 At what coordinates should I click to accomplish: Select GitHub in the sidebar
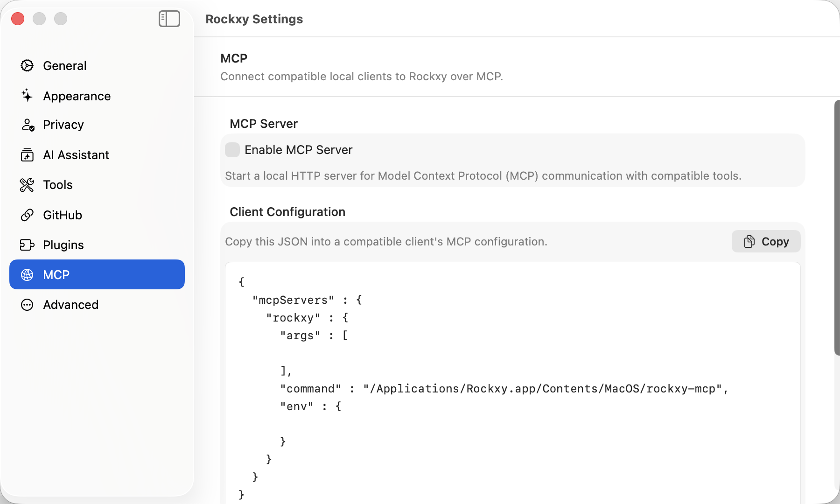(97, 215)
